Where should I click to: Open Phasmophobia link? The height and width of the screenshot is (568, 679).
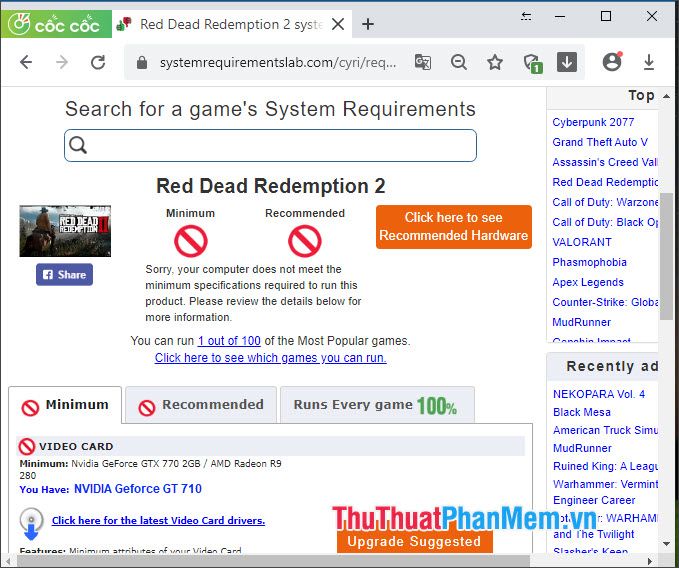click(x=589, y=262)
